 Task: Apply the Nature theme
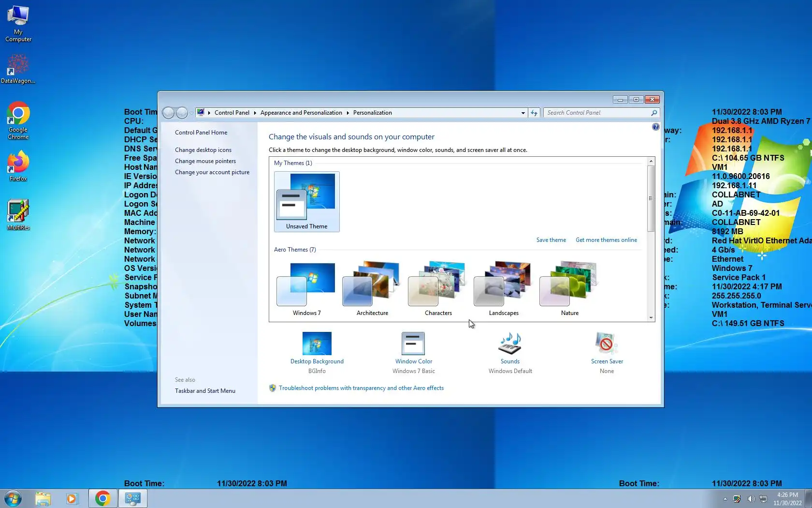[x=570, y=289]
